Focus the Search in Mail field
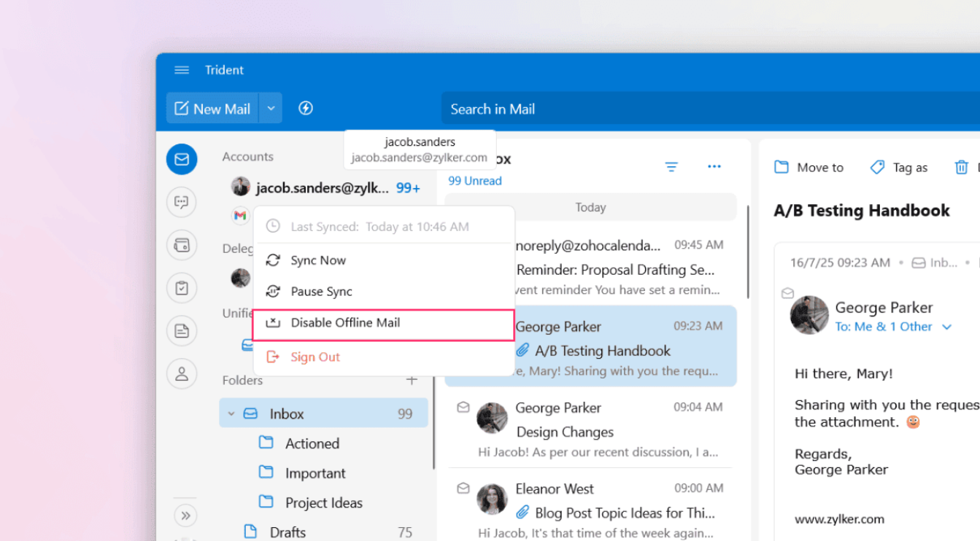Screen dimensions: 980x541 pyautogui.click(x=710, y=109)
